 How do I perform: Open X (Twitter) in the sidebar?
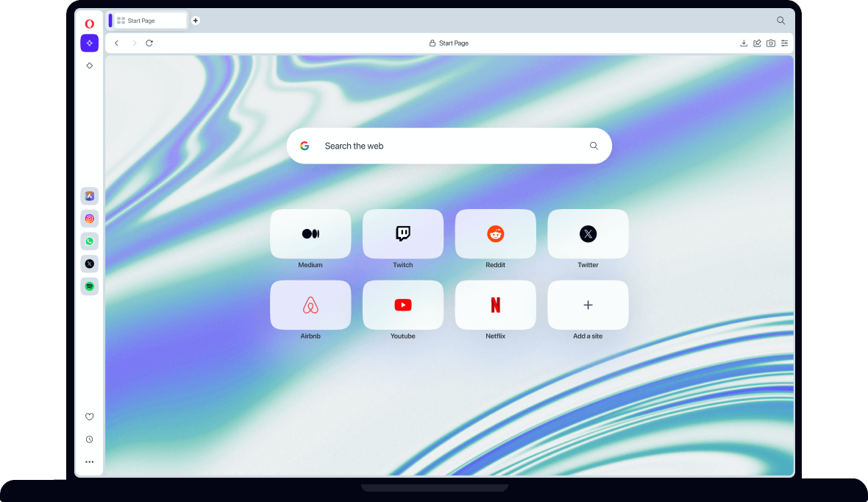point(89,264)
